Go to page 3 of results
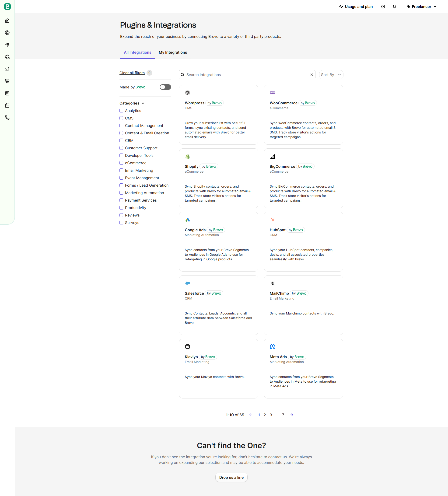This screenshot has width=448, height=496. pyautogui.click(x=271, y=415)
